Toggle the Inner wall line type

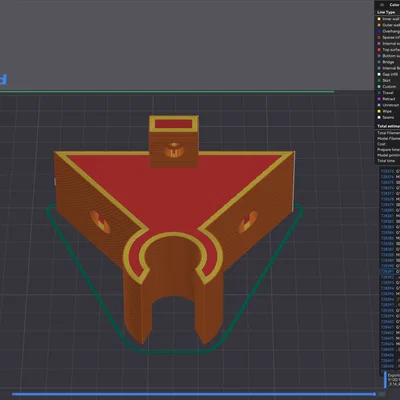click(388, 19)
